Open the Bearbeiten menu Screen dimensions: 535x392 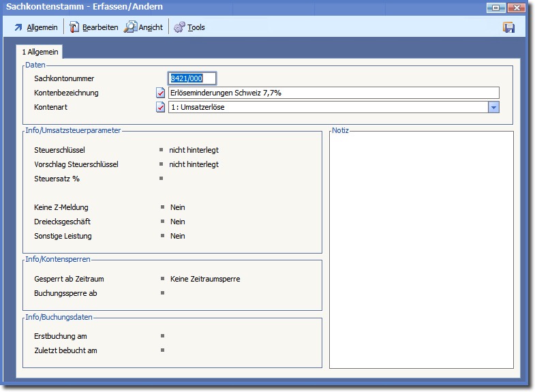93,27
